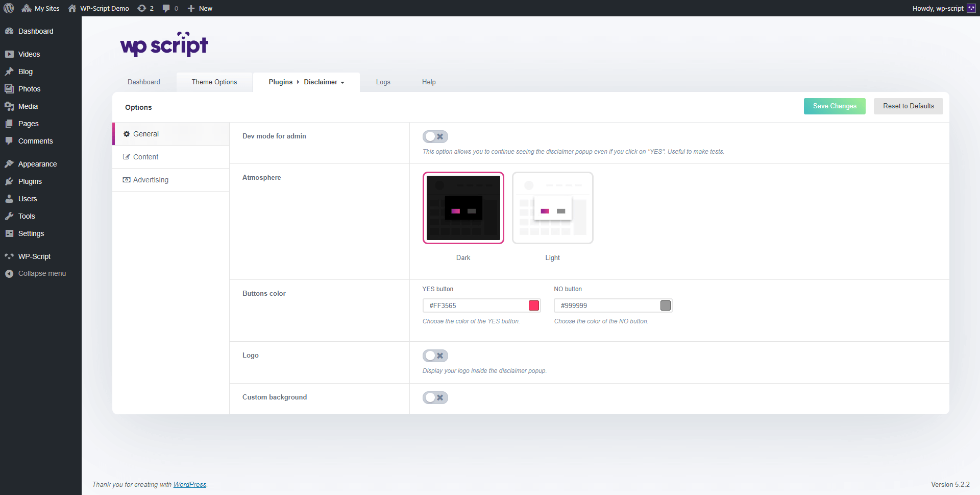Open the Plugins tab label
The height and width of the screenshot is (495, 980).
[x=281, y=82]
